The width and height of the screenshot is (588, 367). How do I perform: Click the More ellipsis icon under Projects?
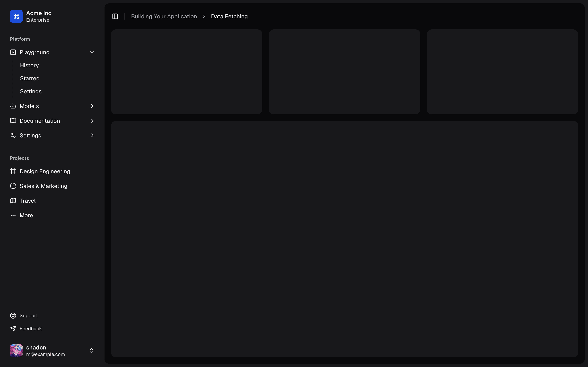coord(13,215)
